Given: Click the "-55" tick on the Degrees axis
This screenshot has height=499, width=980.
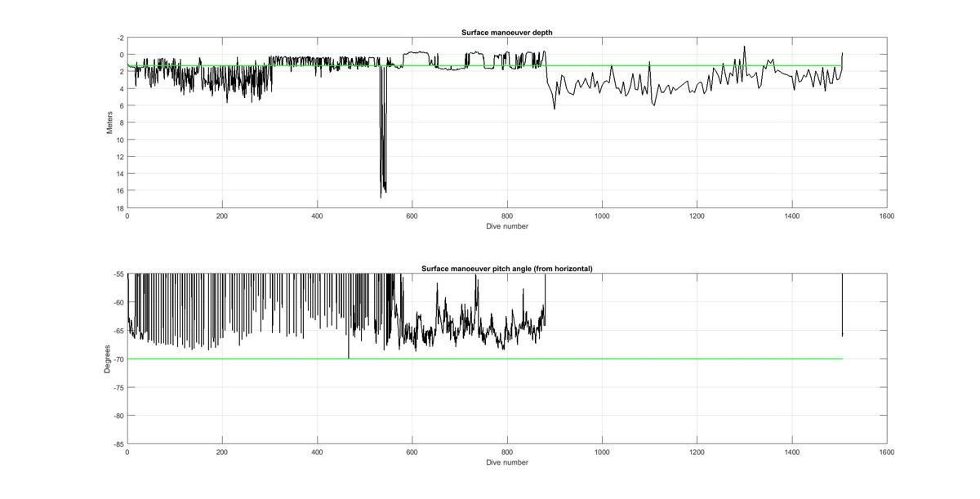Looking at the screenshot, I should pos(118,274).
